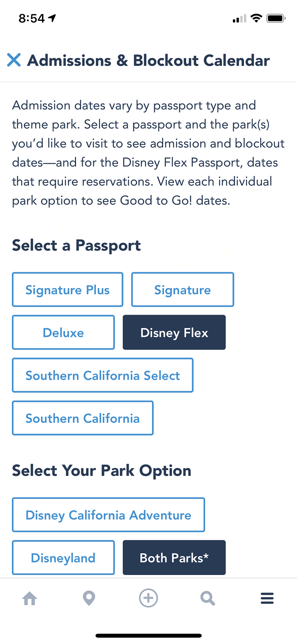Screen dimensions: 297x644
Task: Tap the Home icon in bottom bar
Action: [30, 599]
